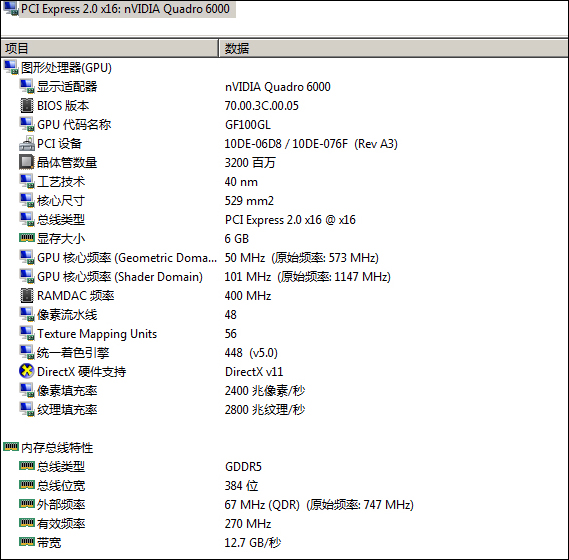The height and width of the screenshot is (560, 569).
Task: Click the icon next to 统一着色引擎
Action: coord(27,352)
